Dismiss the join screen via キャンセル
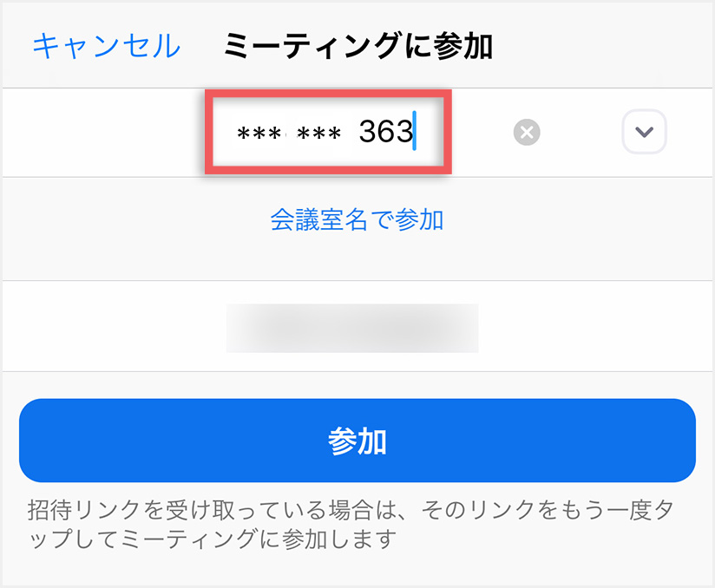The height and width of the screenshot is (588, 715). point(106,46)
